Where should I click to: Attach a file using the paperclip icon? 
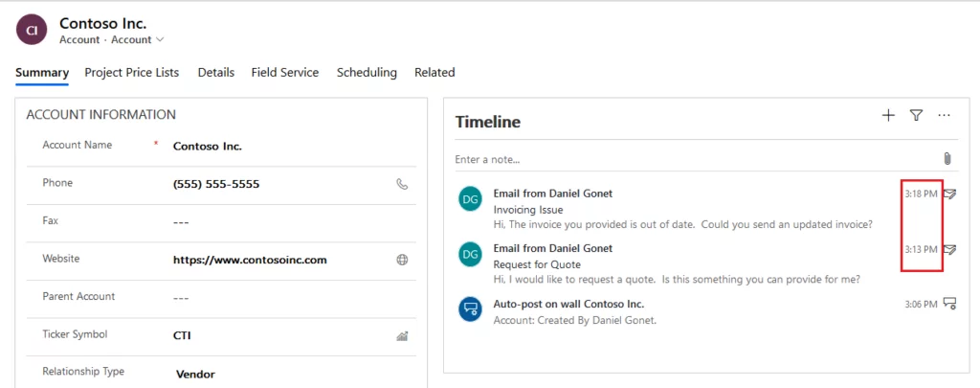(x=947, y=159)
